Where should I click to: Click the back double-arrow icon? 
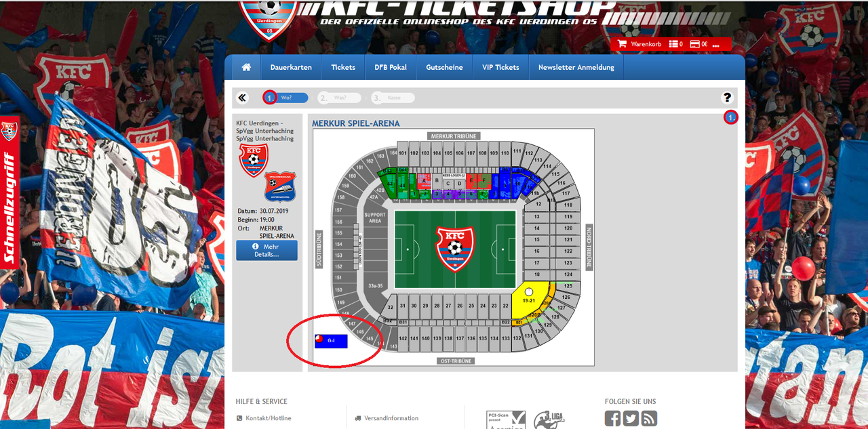coord(242,98)
